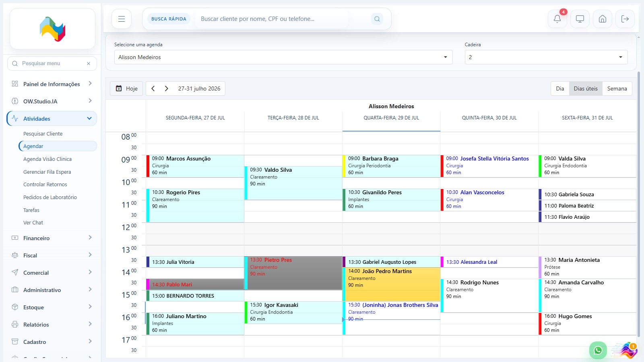
Task: Clear the menu search X icon
Action: [89, 64]
